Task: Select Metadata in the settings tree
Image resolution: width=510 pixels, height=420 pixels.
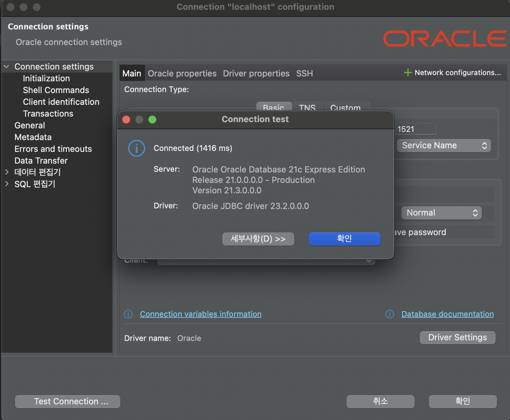Action: pos(33,137)
